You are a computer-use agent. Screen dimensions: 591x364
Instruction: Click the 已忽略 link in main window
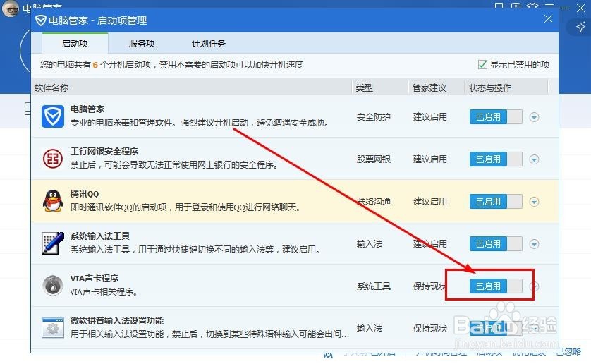(568, 351)
